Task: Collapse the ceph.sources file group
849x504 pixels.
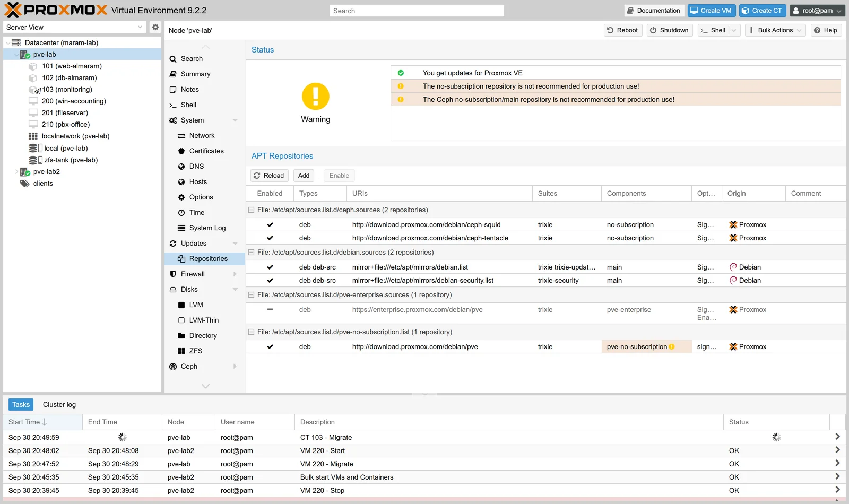Action: tap(252, 210)
